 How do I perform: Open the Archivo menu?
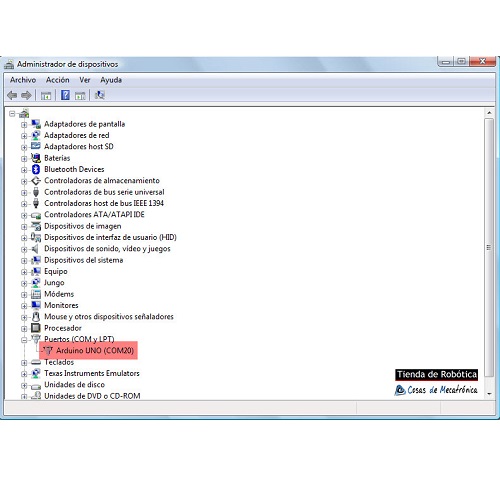pyautogui.click(x=23, y=80)
